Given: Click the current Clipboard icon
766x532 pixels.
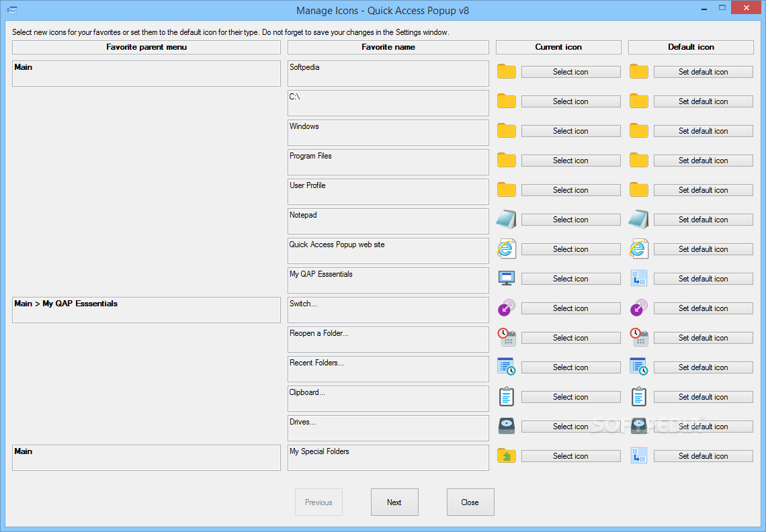Looking at the screenshot, I should [507, 397].
